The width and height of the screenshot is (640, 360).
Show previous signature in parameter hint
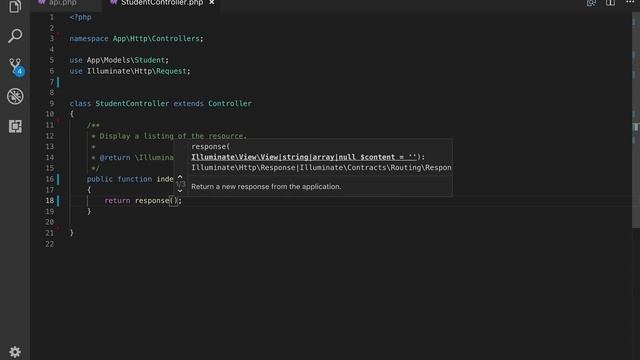tap(180, 176)
